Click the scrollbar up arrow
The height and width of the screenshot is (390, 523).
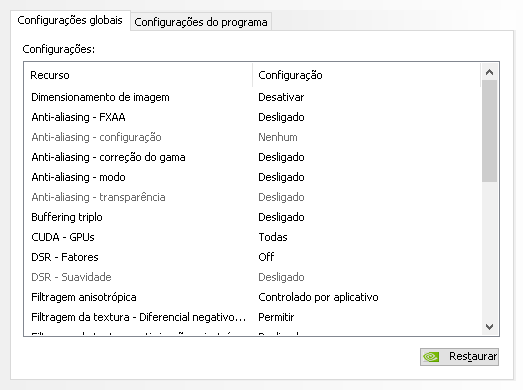point(489,72)
